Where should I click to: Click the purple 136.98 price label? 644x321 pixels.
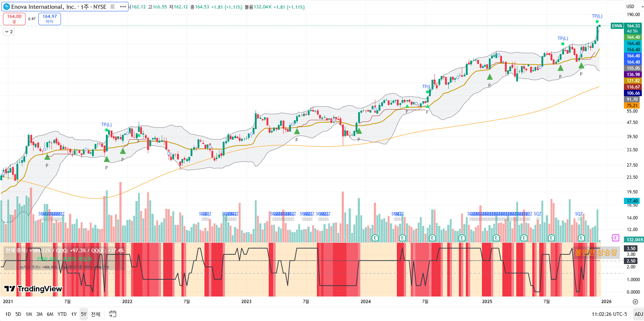coord(633,75)
